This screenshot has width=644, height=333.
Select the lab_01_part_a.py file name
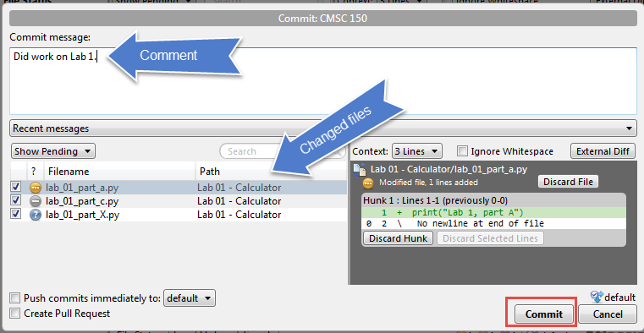pos(82,188)
